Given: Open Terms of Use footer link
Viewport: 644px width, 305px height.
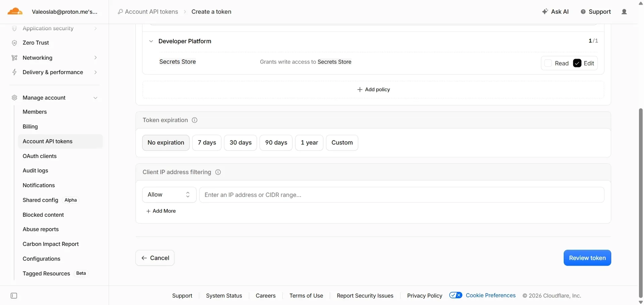Looking at the screenshot, I should click(x=306, y=296).
